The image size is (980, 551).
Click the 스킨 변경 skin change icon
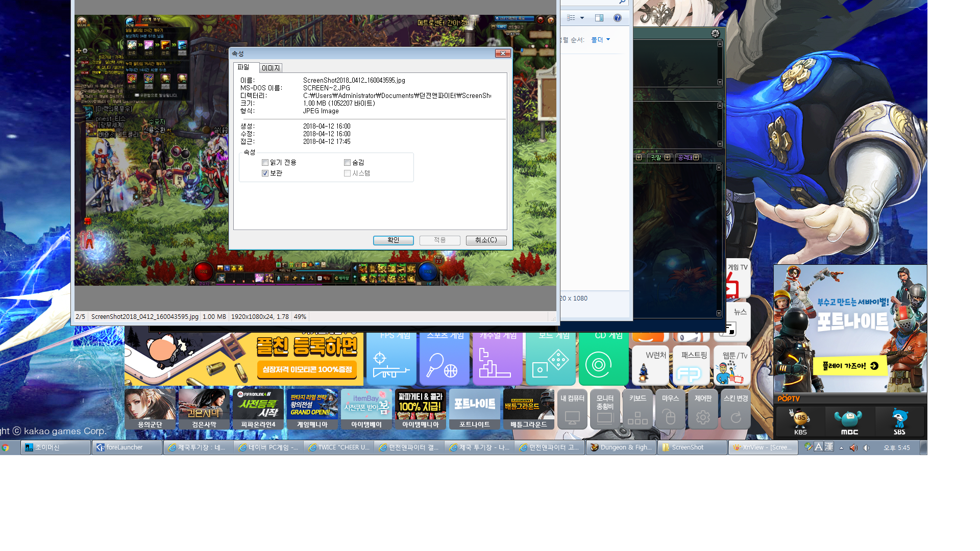pos(736,410)
